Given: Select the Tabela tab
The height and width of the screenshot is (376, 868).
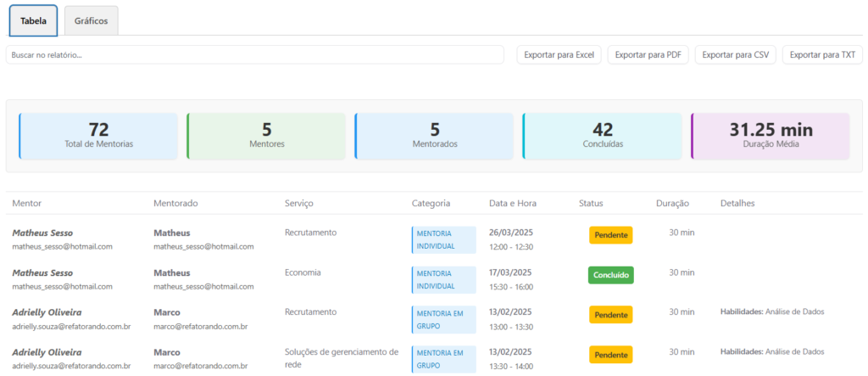Looking at the screenshot, I should point(33,20).
